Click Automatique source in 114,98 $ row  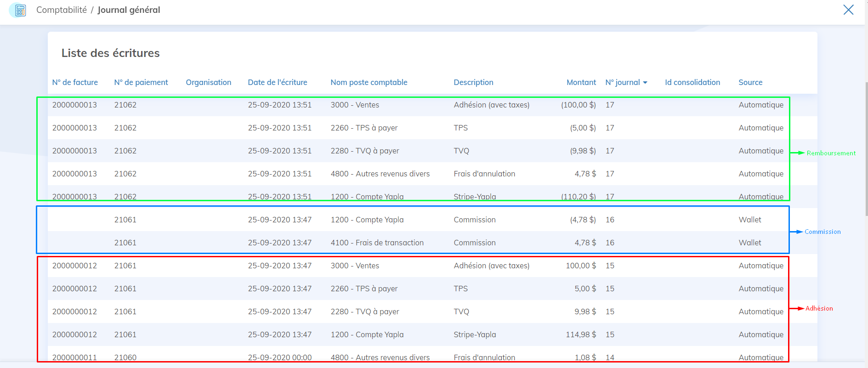(761, 334)
